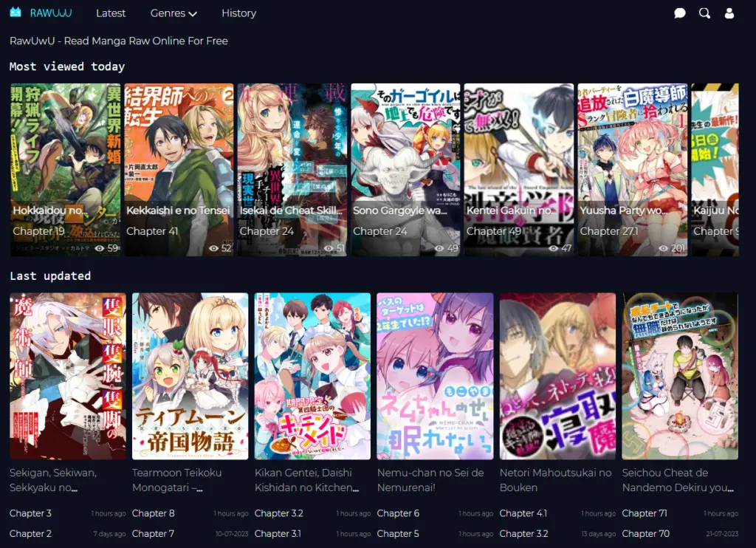Open Kaijuu No... partially visible card

715,169
